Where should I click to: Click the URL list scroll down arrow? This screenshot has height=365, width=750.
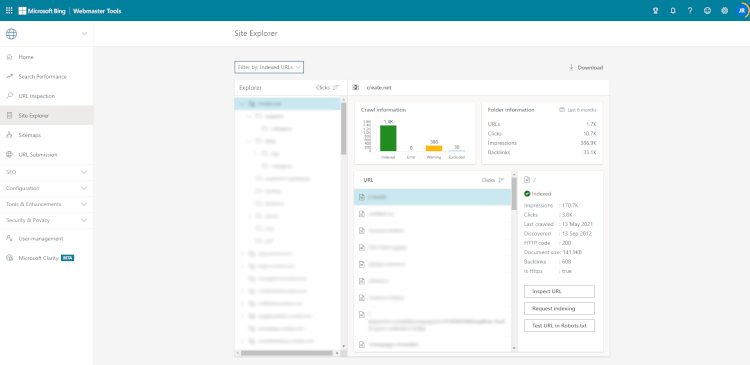coord(514,348)
